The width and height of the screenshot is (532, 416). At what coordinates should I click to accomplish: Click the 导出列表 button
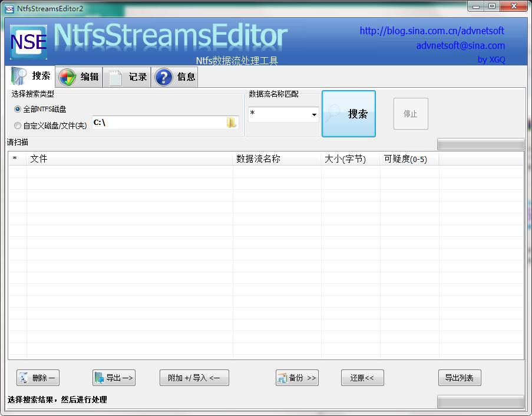coord(460,378)
